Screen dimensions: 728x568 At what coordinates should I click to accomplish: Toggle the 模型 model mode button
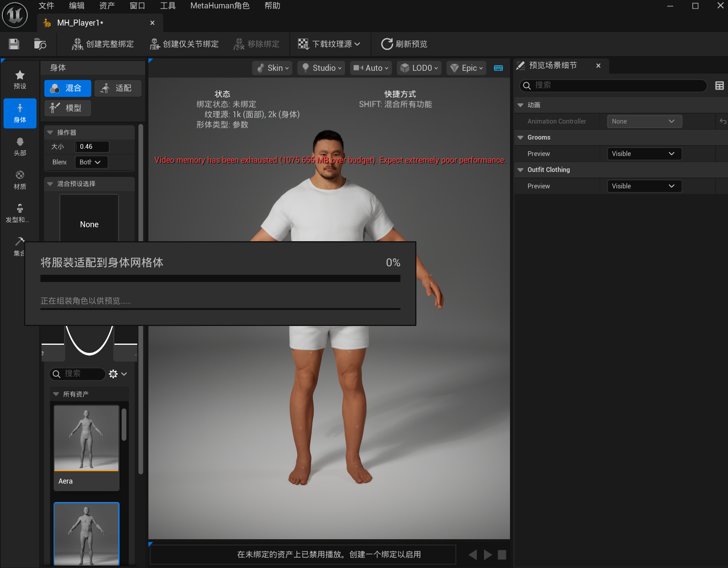(68, 108)
